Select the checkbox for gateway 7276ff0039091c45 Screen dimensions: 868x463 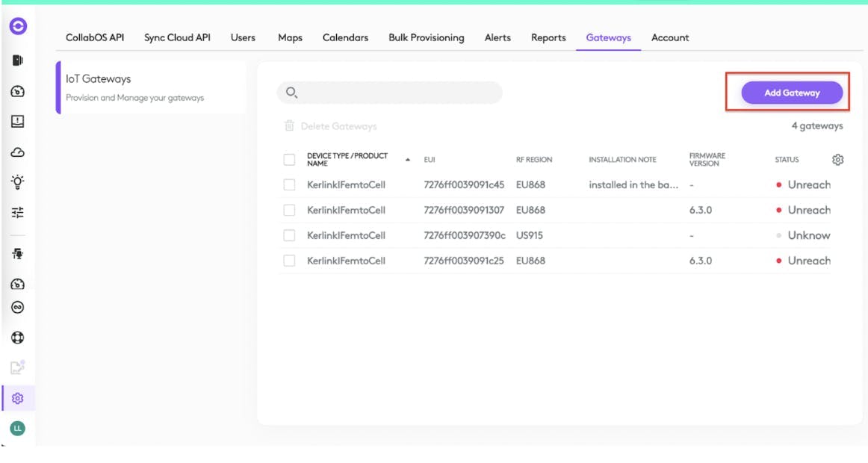point(291,184)
